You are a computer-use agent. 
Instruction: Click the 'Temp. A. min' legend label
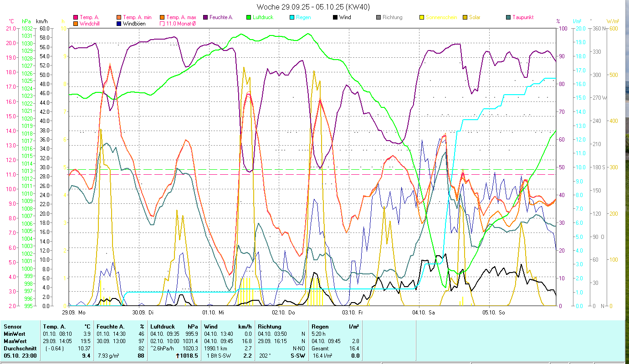(x=137, y=17)
